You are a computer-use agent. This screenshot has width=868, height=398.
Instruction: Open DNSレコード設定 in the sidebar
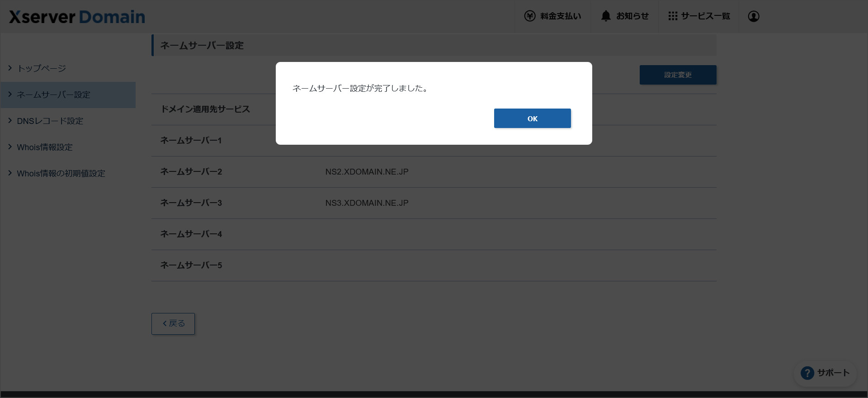(x=50, y=121)
